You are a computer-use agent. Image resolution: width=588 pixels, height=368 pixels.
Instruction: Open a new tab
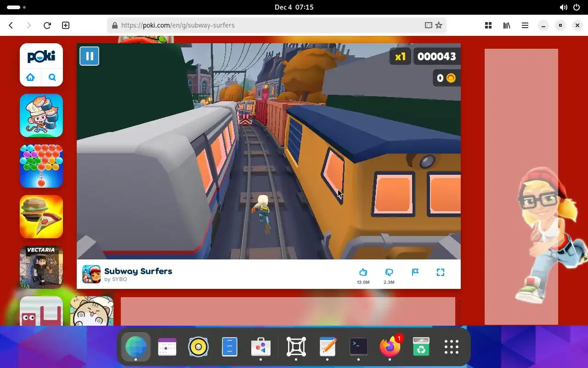pos(66,25)
